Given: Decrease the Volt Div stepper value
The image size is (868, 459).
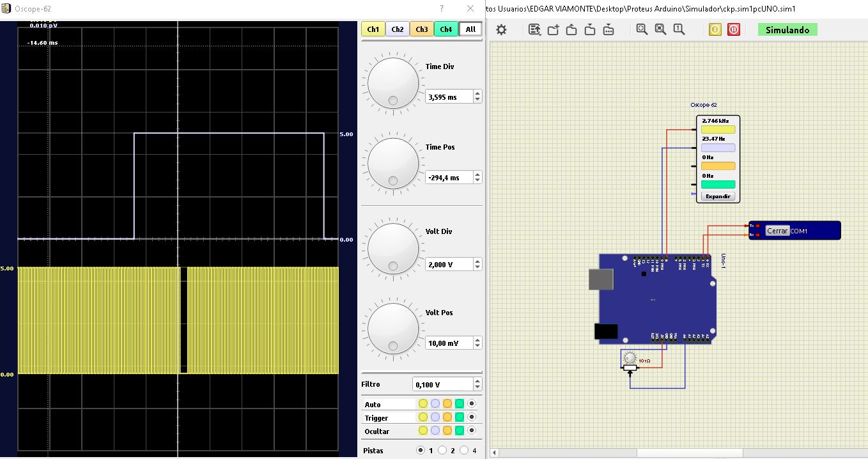Looking at the screenshot, I should tap(477, 267).
